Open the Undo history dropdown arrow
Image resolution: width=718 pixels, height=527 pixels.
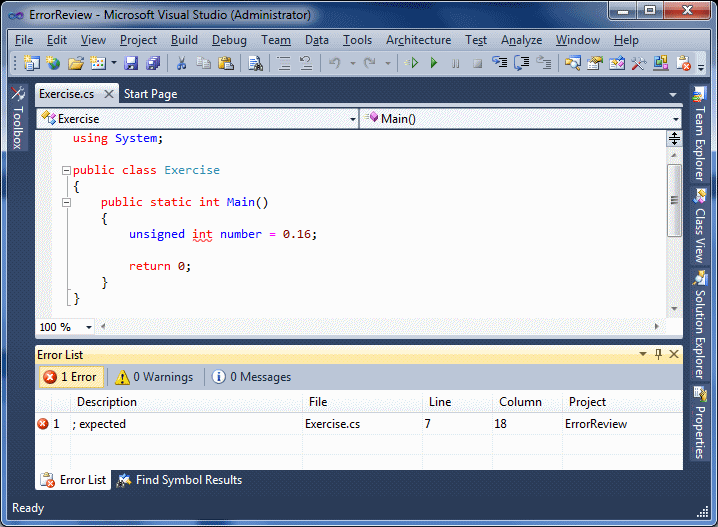353,63
